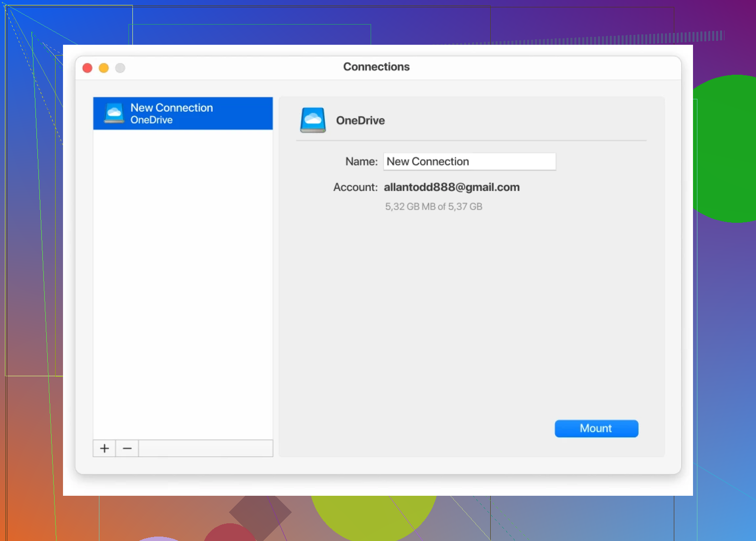Add a new connection with plus button

pos(104,449)
